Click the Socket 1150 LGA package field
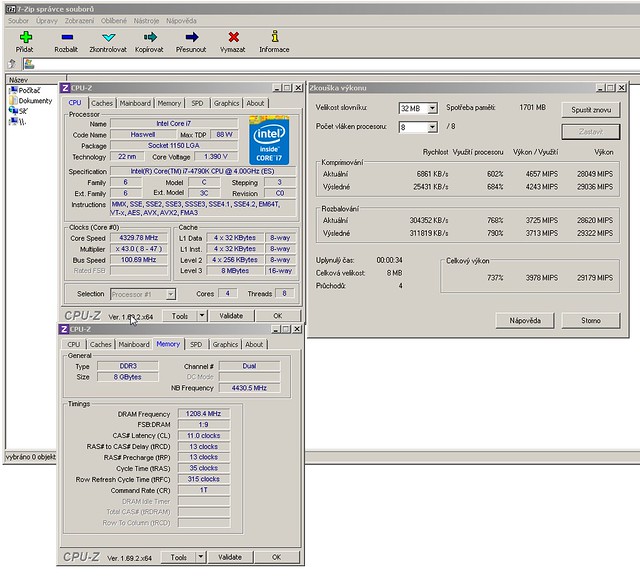 pyautogui.click(x=174, y=145)
